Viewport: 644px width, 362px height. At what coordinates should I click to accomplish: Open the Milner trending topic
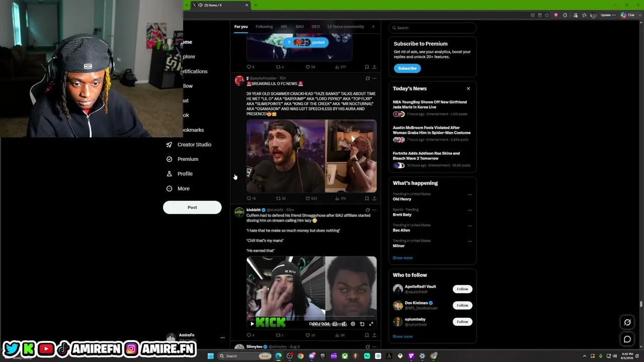[398, 246]
